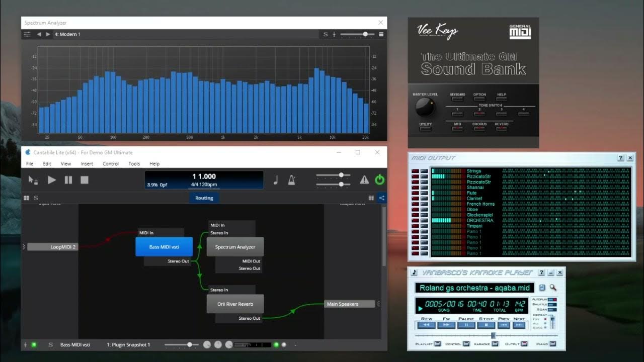The height and width of the screenshot is (362, 644).
Task: Click the transport display showing 1 1.000
Action: [204, 180]
